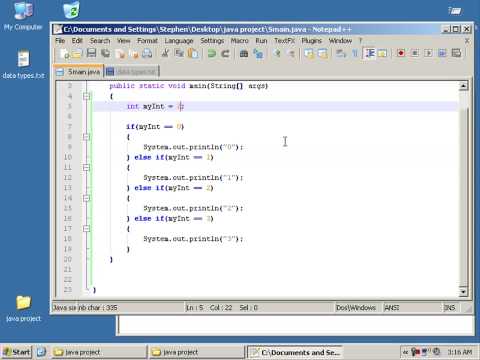Select C:\Documents and Se... taskbar button
Image resolution: width=480 pixels, height=360 pixels.
point(295,352)
